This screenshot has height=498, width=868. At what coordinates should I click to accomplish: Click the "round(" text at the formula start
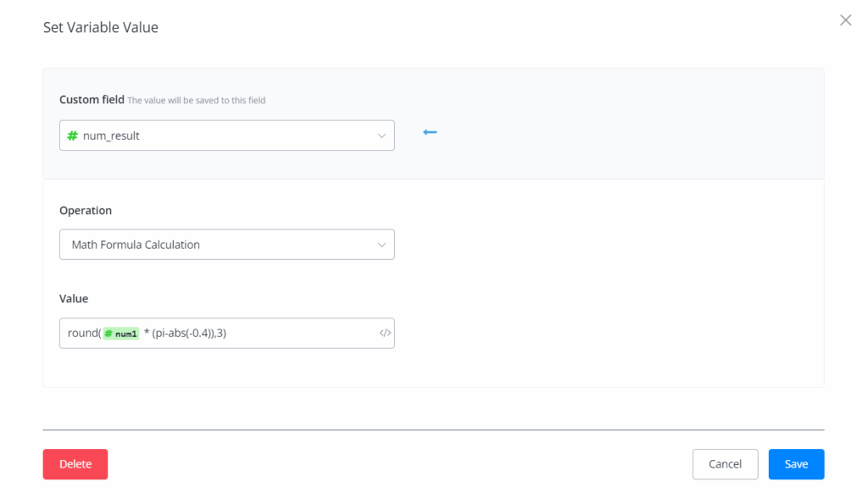(x=84, y=333)
